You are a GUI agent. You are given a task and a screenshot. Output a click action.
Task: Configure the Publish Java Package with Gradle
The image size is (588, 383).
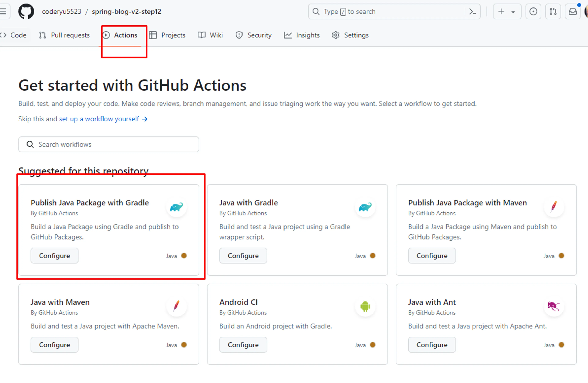point(54,255)
